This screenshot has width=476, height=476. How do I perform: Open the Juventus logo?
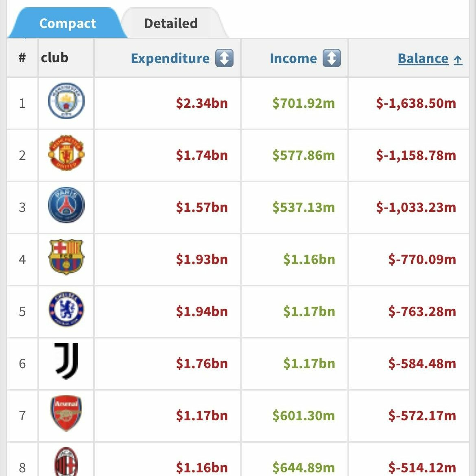(x=66, y=361)
